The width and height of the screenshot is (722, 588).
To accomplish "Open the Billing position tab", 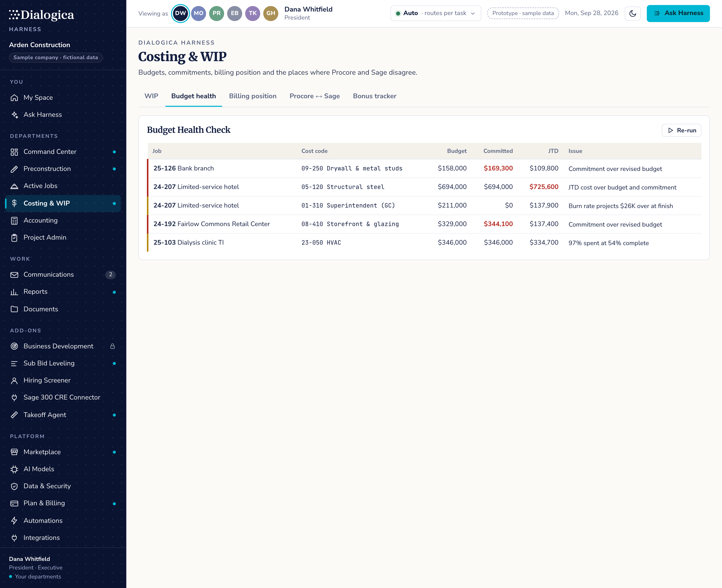I will click(253, 96).
